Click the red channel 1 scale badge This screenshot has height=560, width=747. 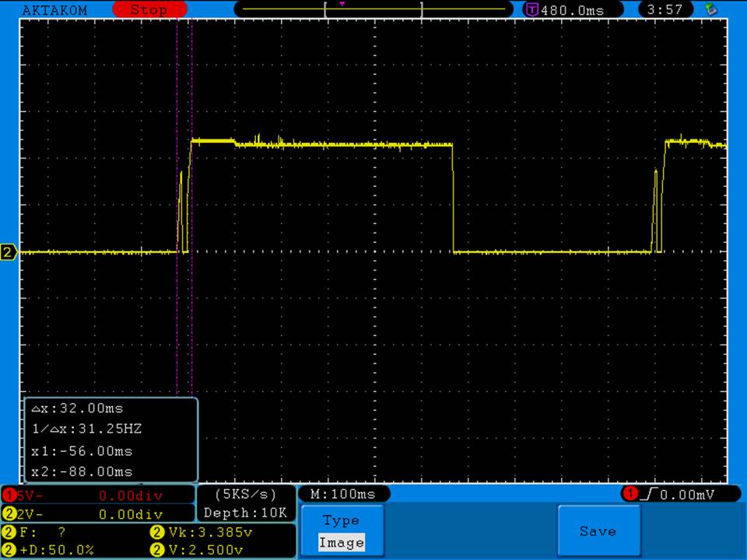tap(9, 495)
